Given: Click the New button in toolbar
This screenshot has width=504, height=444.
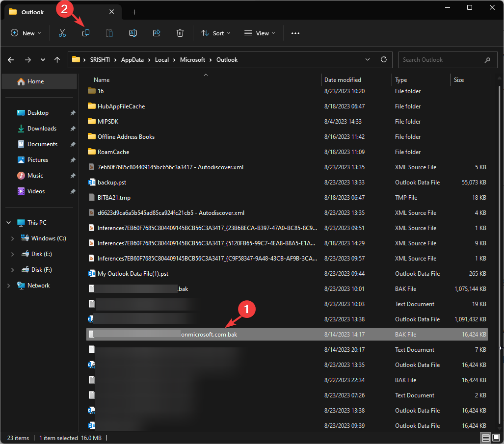Looking at the screenshot, I should (26, 33).
